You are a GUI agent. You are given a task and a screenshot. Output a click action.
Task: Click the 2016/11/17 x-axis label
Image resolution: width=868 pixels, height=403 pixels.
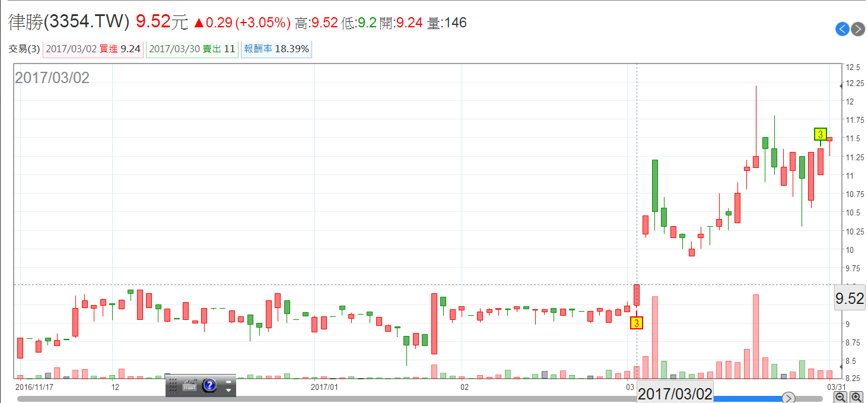(x=34, y=387)
